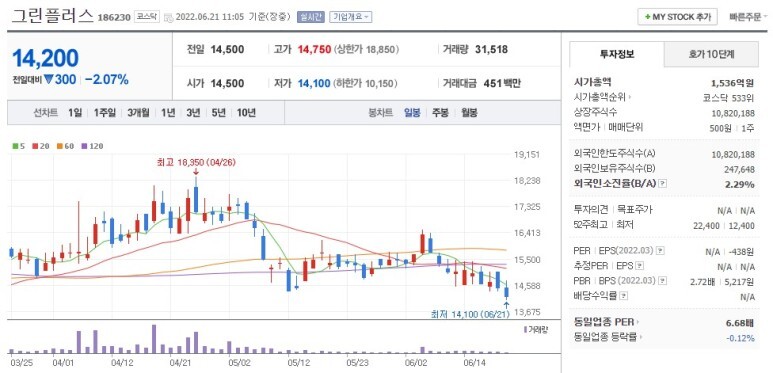Image resolution: width=773 pixels, height=373 pixels.
Task: Select the 1년 line chart period
Action: [x=168, y=113]
